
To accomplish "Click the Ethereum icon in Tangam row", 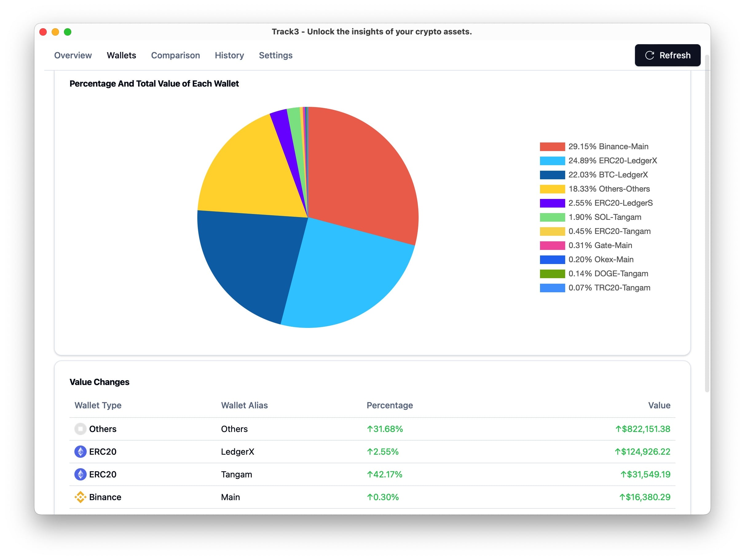I will point(80,474).
